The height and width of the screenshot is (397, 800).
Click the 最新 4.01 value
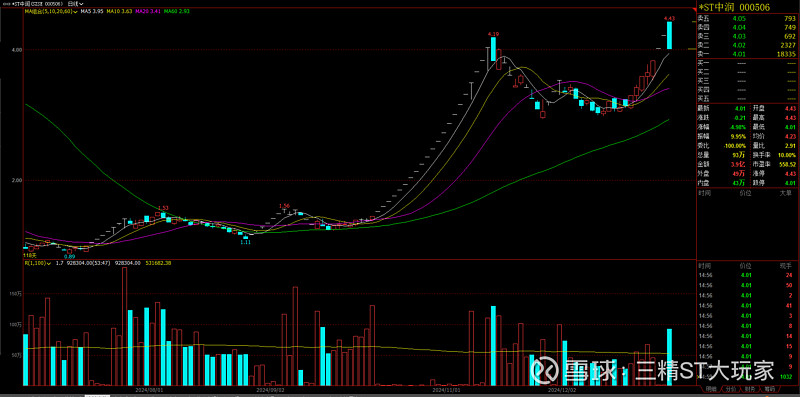point(740,108)
